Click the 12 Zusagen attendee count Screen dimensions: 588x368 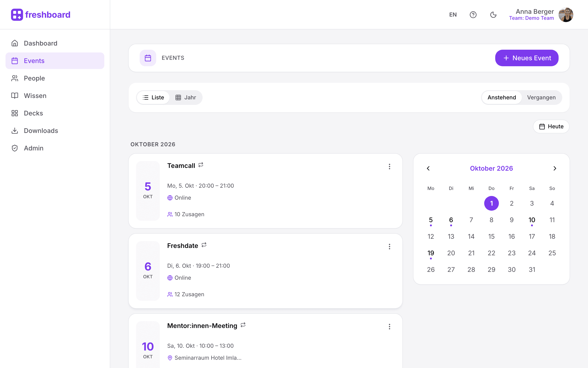click(x=186, y=294)
